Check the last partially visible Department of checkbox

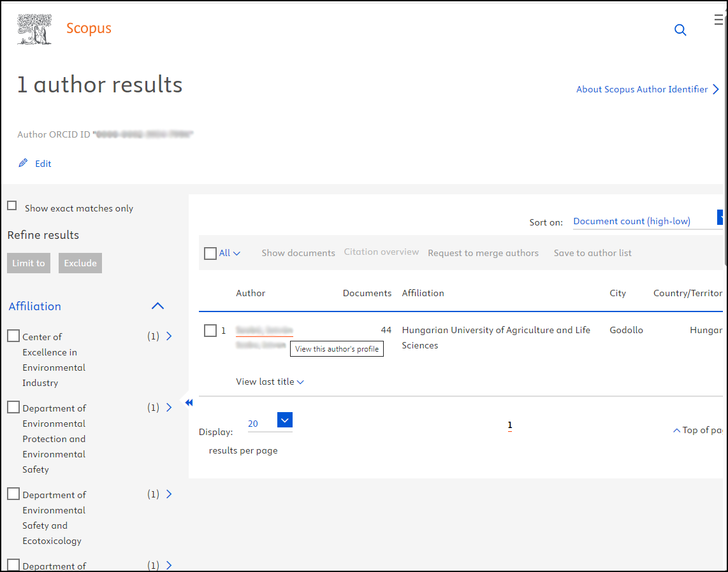point(13,565)
